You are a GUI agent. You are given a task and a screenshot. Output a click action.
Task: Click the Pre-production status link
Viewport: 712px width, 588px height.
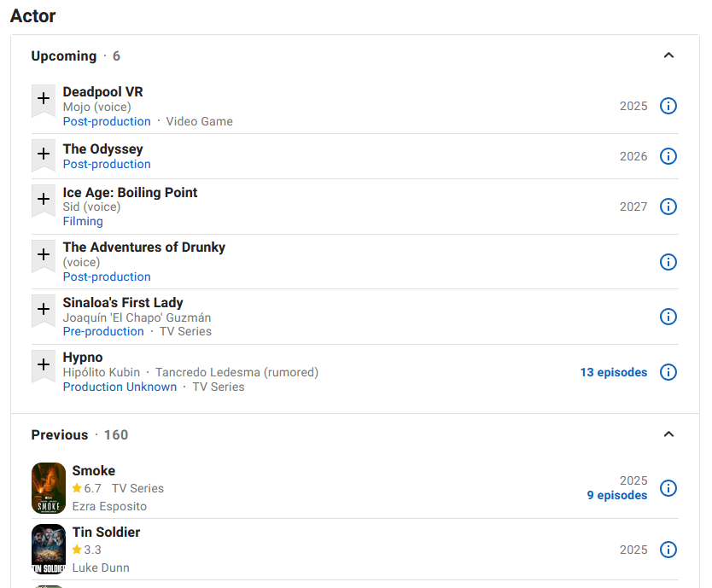coord(103,331)
